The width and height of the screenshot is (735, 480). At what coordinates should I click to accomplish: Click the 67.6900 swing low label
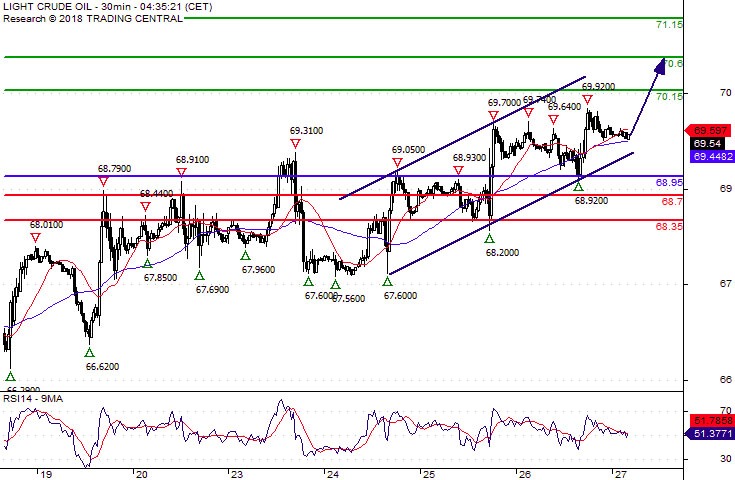point(212,290)
